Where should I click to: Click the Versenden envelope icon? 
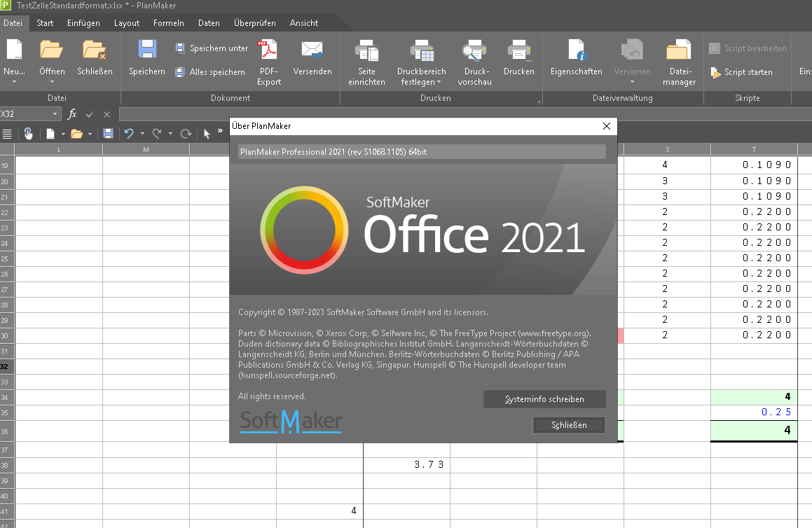[x=312, y=50]
